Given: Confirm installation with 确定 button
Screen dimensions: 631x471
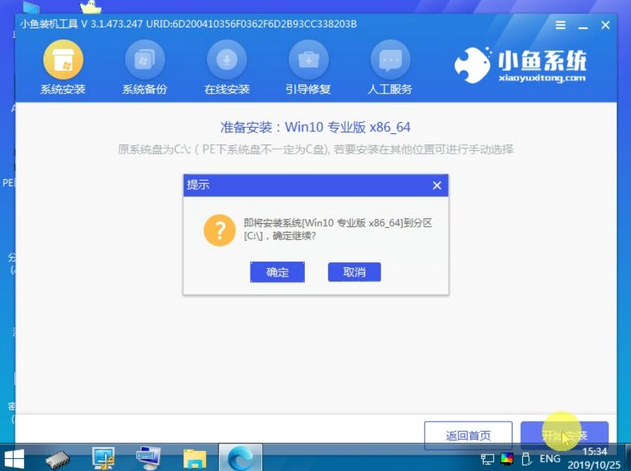Looking at the screenshot, I should 277,272.
